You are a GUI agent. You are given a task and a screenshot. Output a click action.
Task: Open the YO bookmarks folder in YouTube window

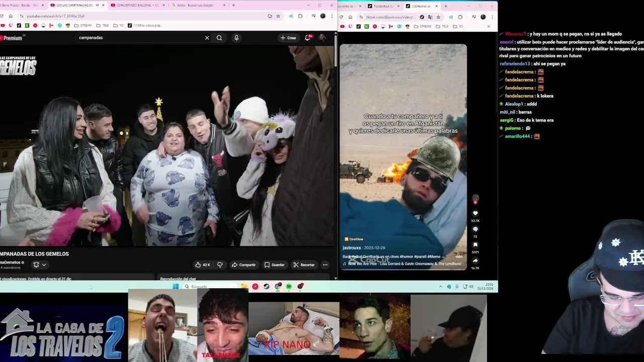(x=118, y=25)
